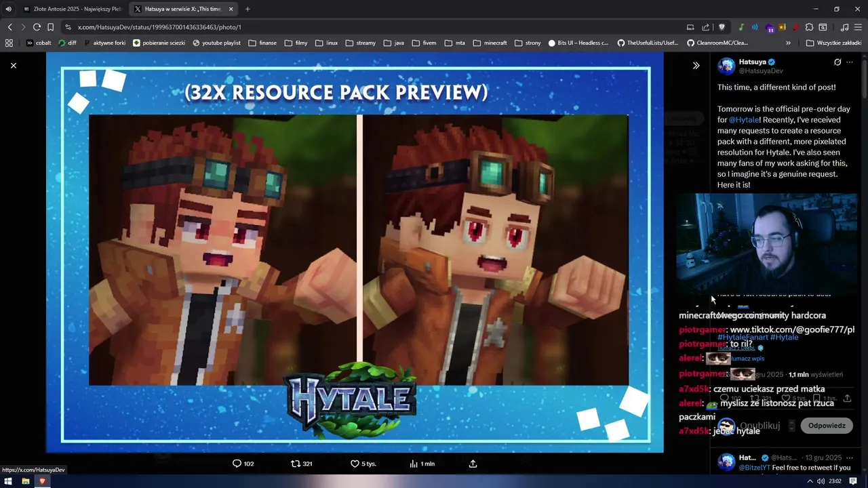Screen dimensions: 868x488
Task: Open the notification center icon in the taskbar
Action: pos(853,481)
